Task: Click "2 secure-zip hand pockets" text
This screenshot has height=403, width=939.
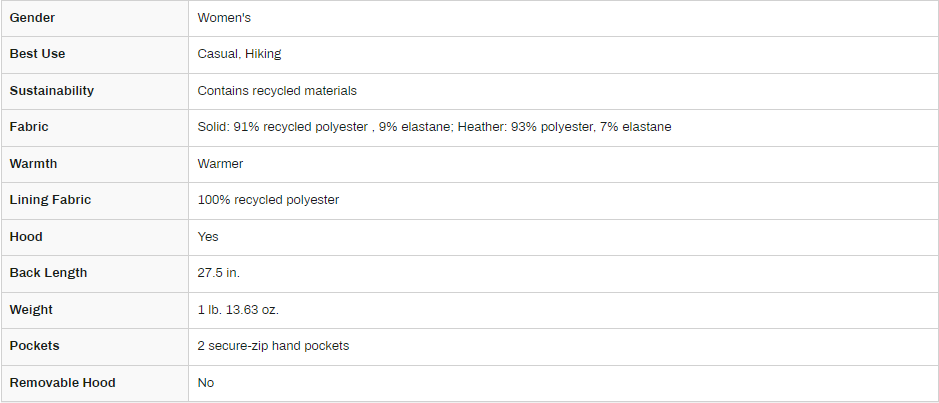Action: (x=273, y=346)
